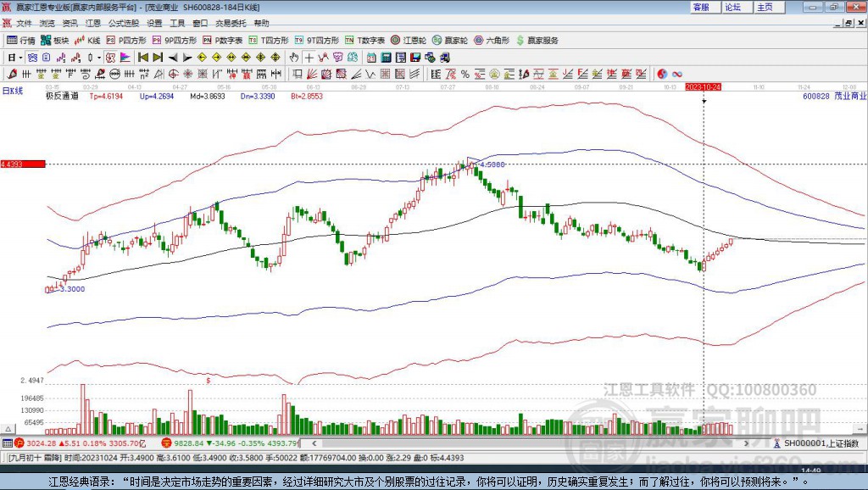The image size is (868, 490).
Task: Toggle the crosshair cursor tool
Action: click(x=309, y=57)
